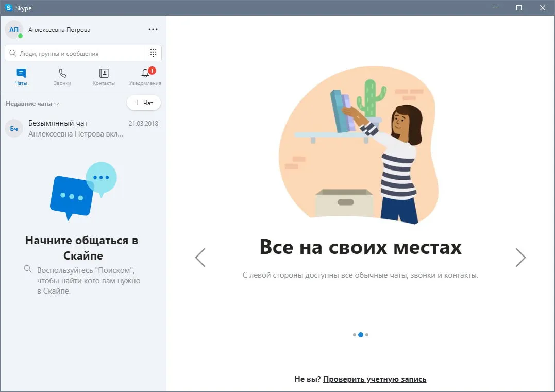Go to previous slide with left arrow

pos(200,257)
